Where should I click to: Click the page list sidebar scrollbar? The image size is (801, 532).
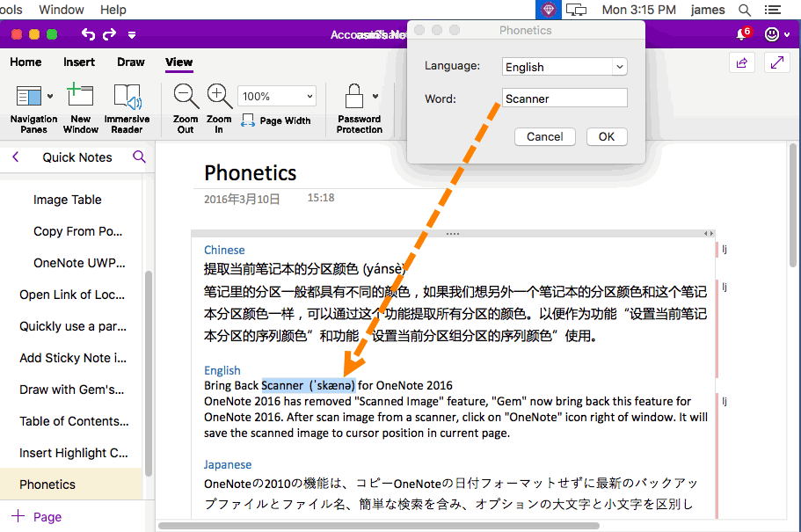pos(149,373)
